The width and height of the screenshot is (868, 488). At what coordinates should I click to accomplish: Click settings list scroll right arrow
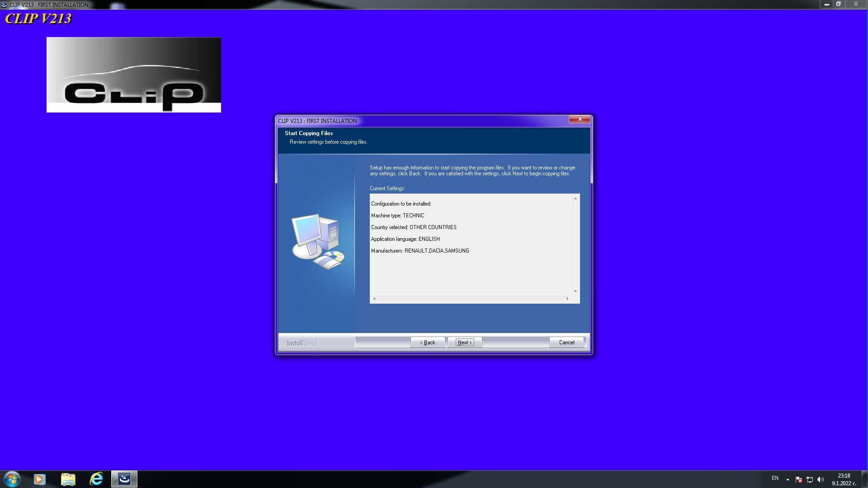(x=567, y=299)
